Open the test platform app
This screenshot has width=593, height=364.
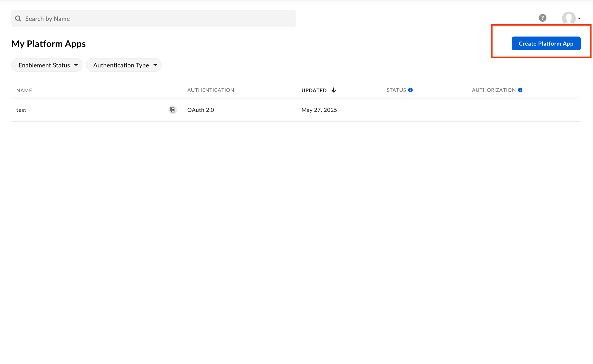pyautogui.click(x=21, y=110)
